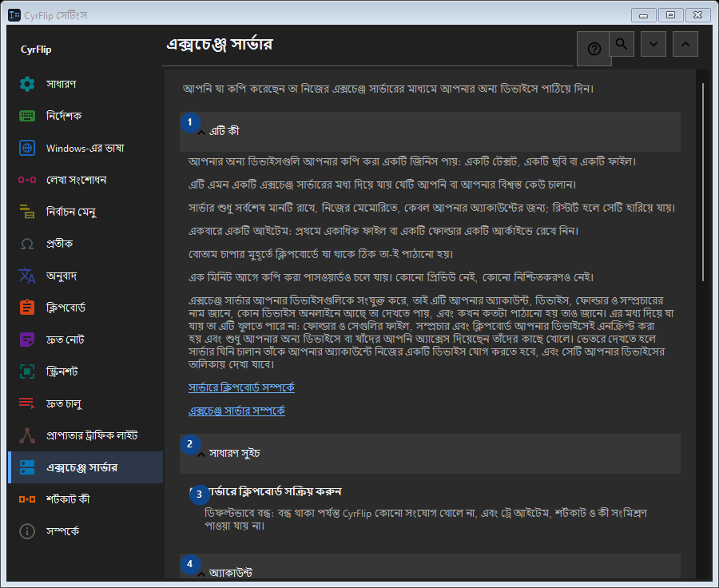
Task: Click the CyrFlip heading in sidebar
Action: tap(36, 50)
